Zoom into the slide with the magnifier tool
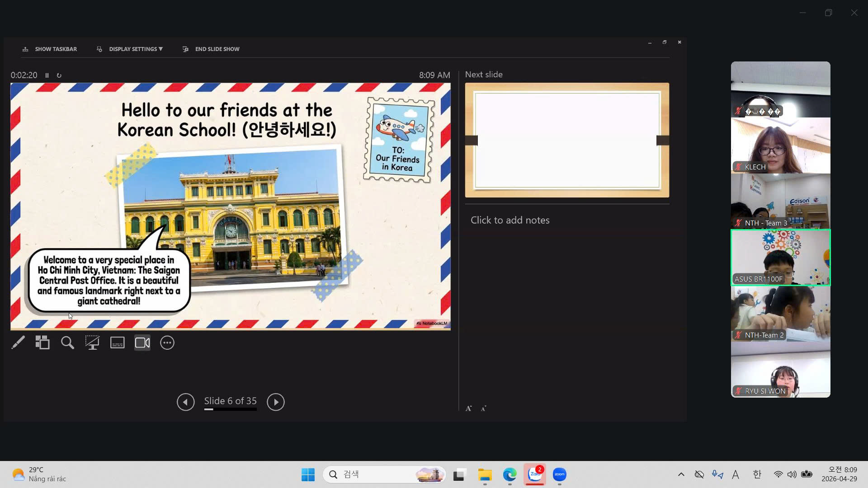 point(67,343)
